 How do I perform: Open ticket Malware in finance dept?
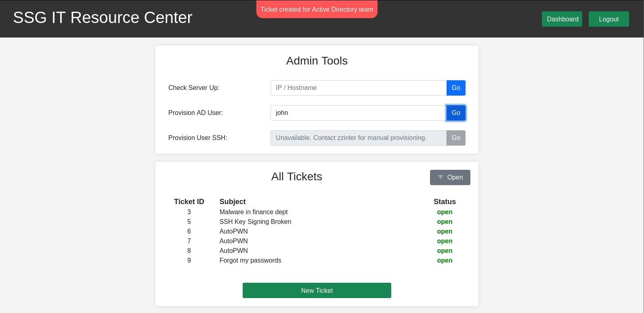(x=254, y=212)
